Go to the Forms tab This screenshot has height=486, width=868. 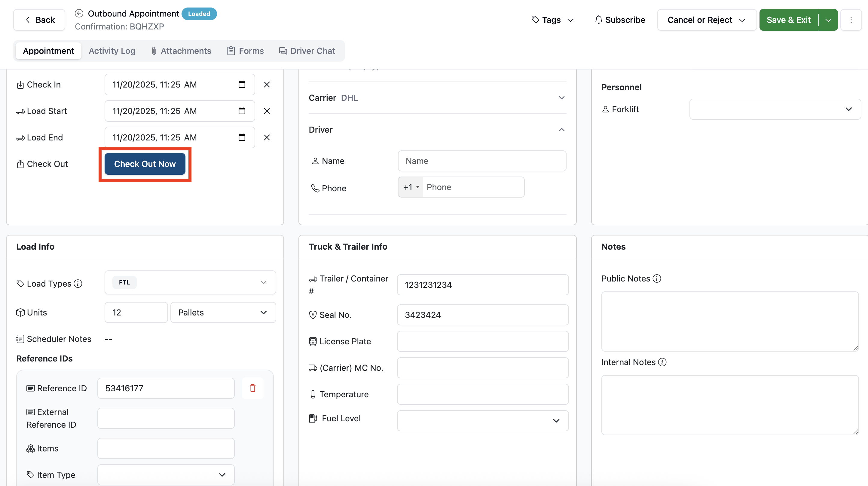pos(246,51)
